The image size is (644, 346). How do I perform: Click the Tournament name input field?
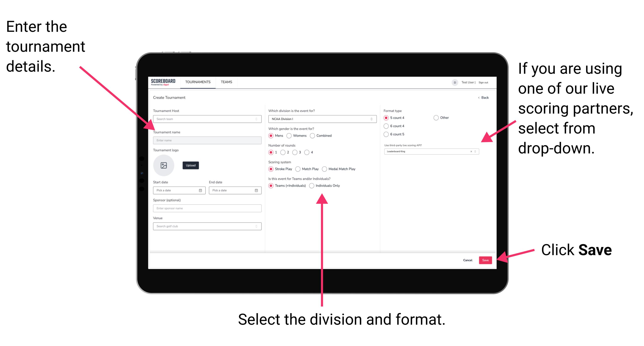206,141
